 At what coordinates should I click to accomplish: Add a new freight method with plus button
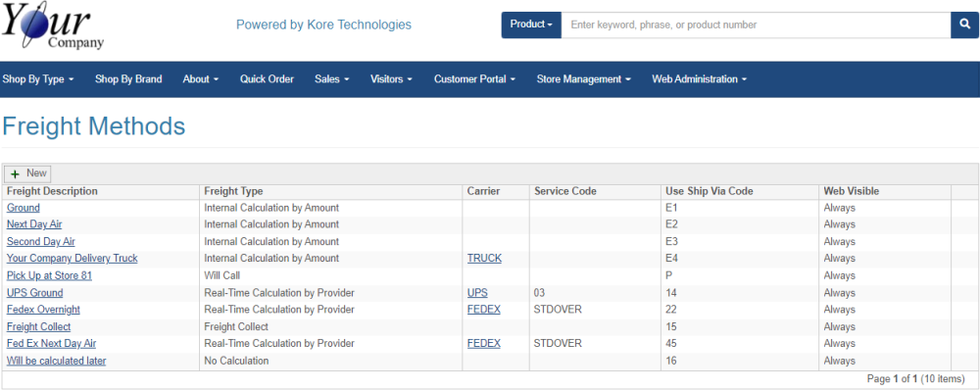point(27,173)
